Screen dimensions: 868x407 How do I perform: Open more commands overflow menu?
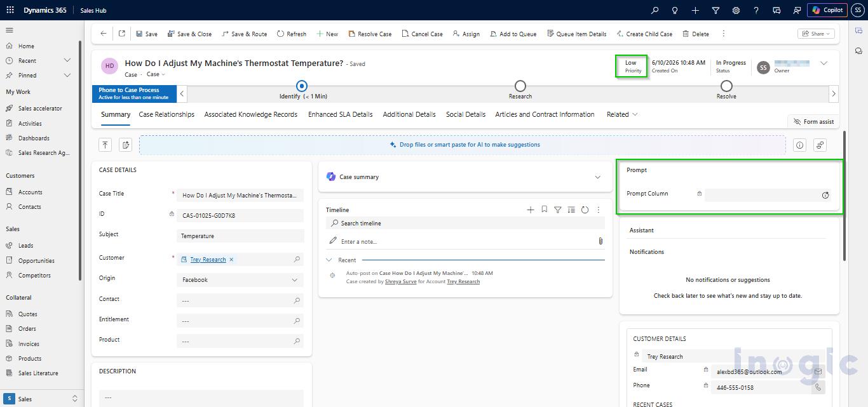click(x=723, y=34)
